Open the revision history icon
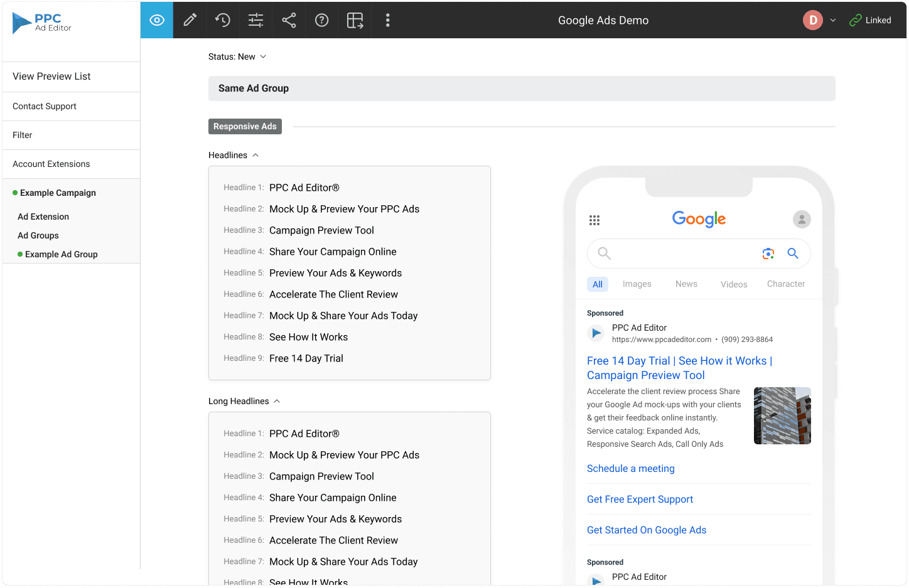Image resolution: width=909 pixels, height=588 pixels. click(x=222, y=20)
